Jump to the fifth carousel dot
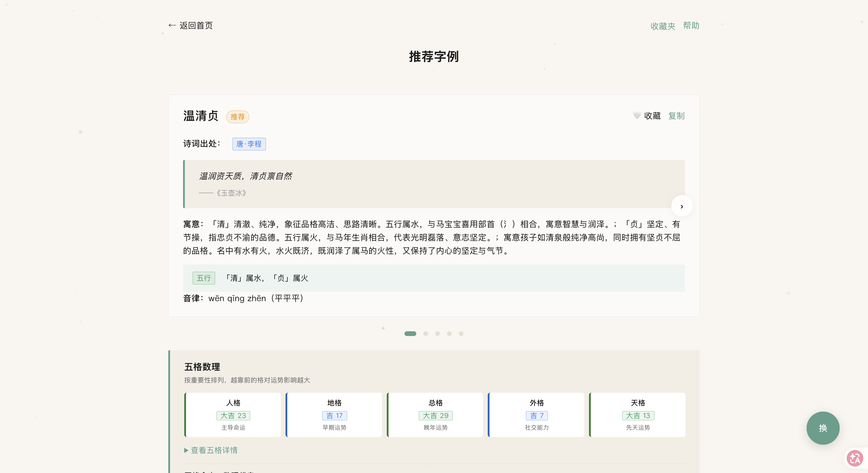868x473 pixels. point(461,334)
